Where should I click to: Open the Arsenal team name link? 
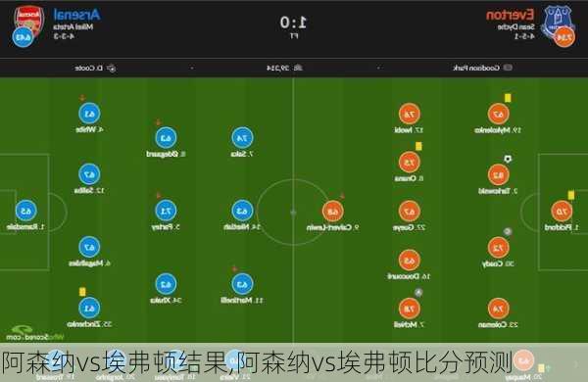pyautogui.click(x=76, y=15)
